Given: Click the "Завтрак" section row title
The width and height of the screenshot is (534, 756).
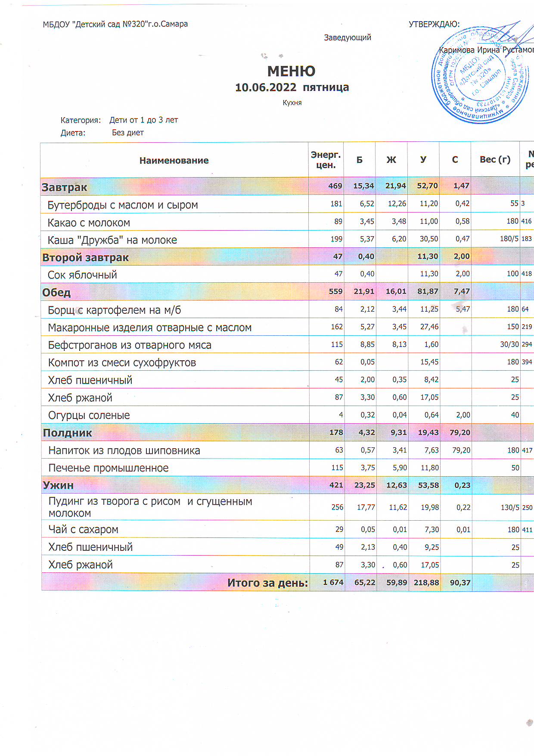Looking at the screenshot, I should pos(64,187).
